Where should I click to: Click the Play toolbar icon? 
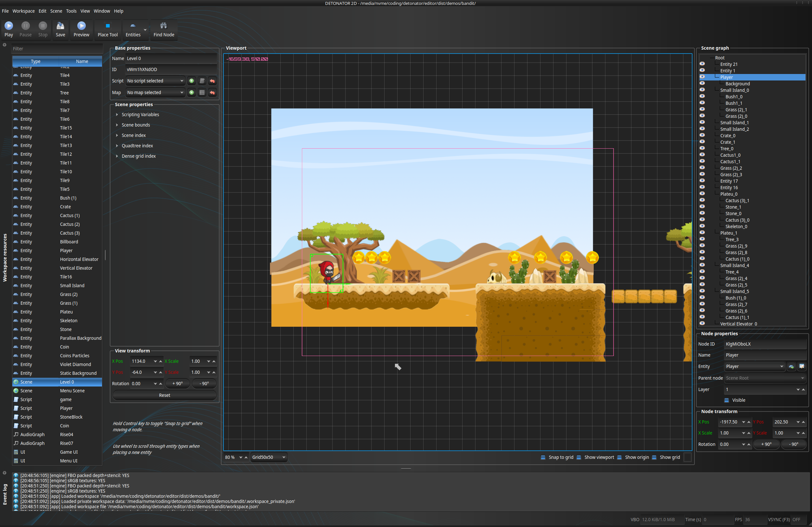tap(9, 26)
